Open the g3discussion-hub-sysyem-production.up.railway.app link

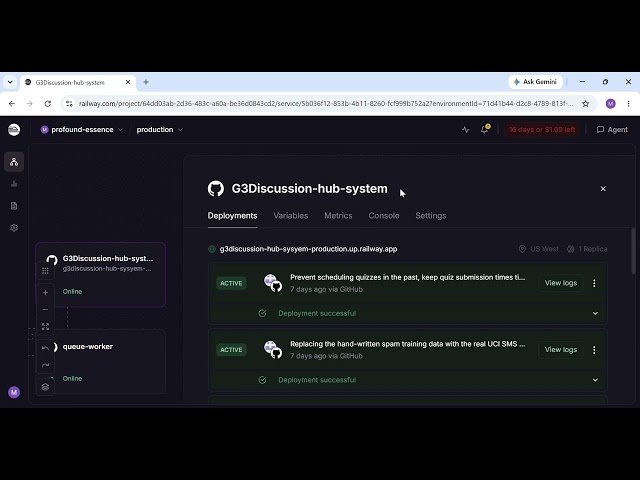point(308,249)
